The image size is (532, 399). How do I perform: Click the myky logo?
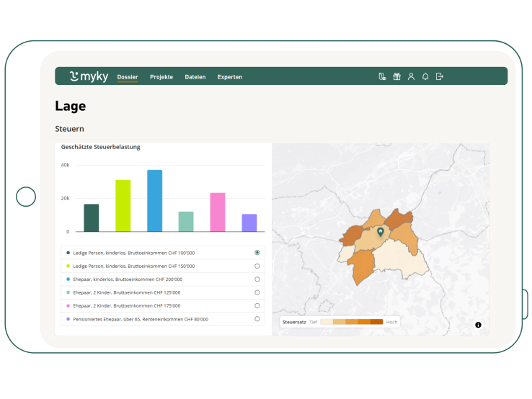(x=89, y=76)
